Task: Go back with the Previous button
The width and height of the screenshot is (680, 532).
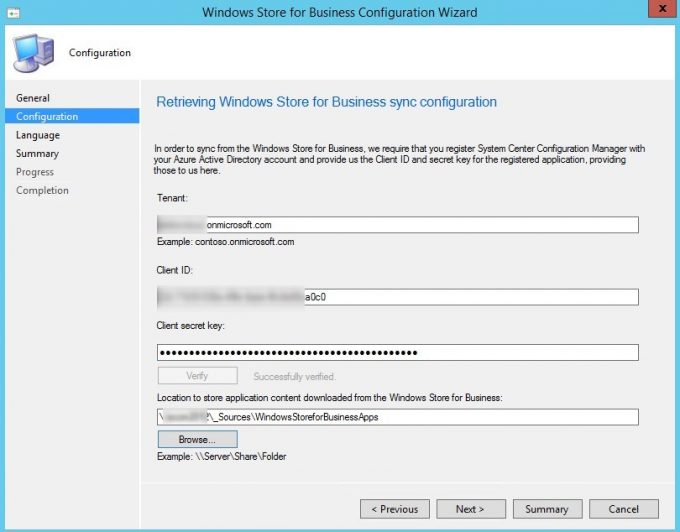Action: (x=395, y=509)
